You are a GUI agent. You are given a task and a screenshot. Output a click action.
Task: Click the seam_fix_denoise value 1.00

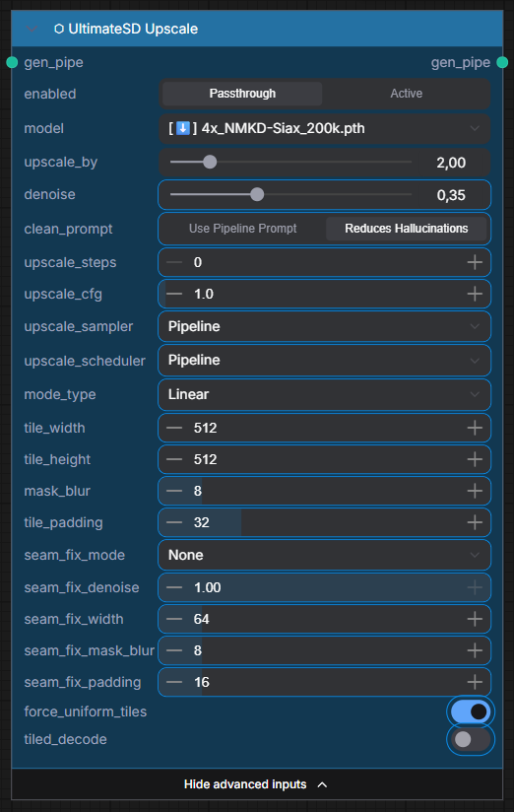(208, 587)
